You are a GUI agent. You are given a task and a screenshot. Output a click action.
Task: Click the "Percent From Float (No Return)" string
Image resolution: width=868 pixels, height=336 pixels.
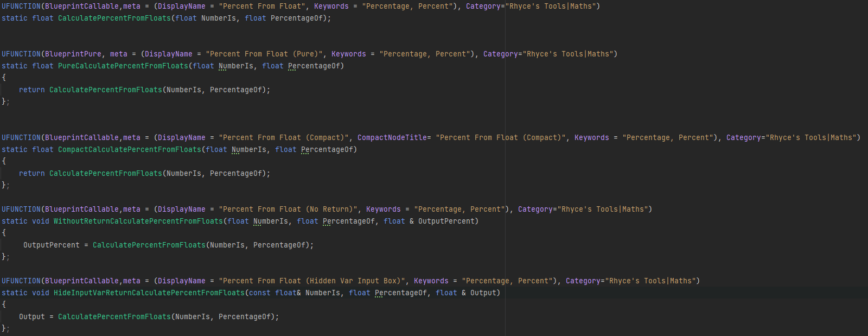coord(288,209)
